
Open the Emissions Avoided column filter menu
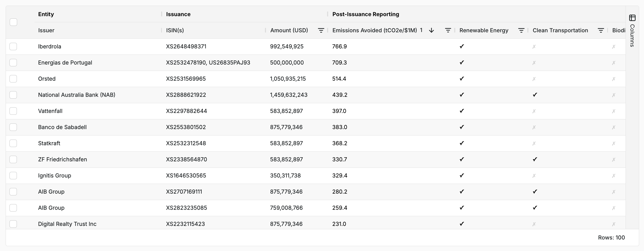pos(448,30)
